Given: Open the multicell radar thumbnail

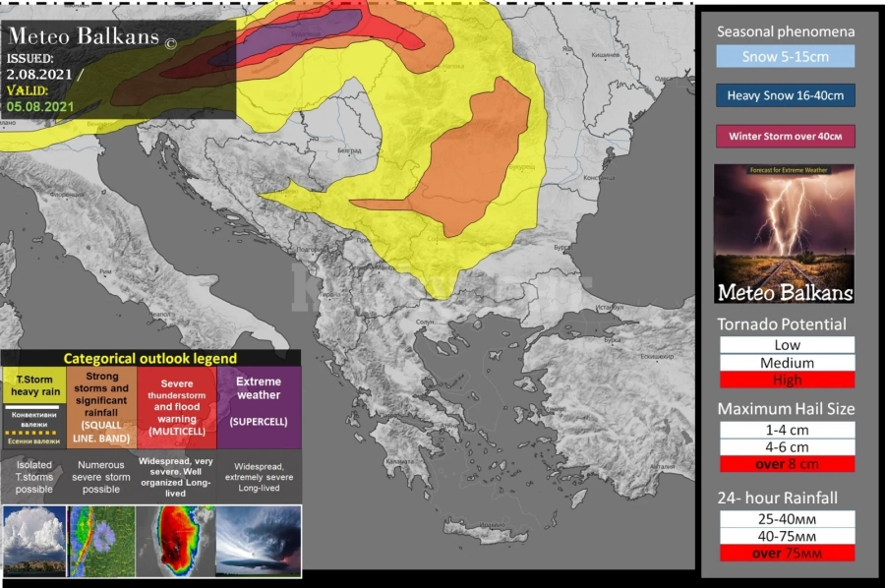Looking at the screenshot, I should coord(176,541).
